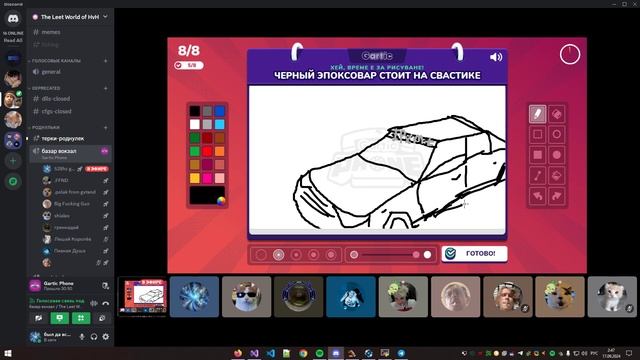The width and height of the screenshot is (640, 360).
Task: Open Discord activities launcher button
Action: click(x=81, y=318)
